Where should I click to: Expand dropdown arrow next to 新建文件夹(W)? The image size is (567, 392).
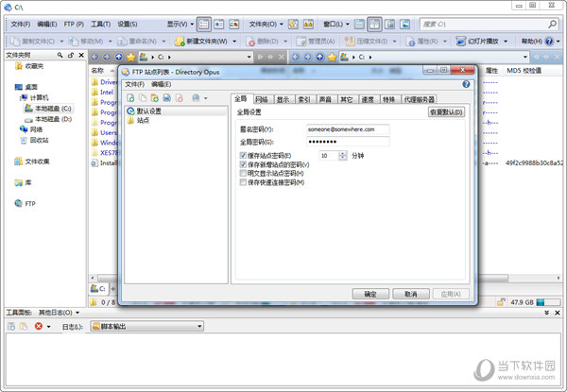tap(234, 42)
